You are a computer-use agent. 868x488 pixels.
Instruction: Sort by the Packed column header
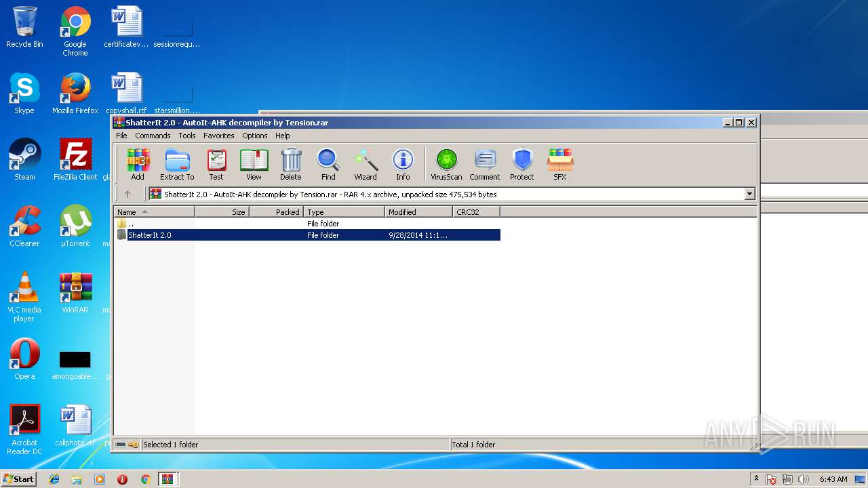pyautogui.click(x=277, y=211)
